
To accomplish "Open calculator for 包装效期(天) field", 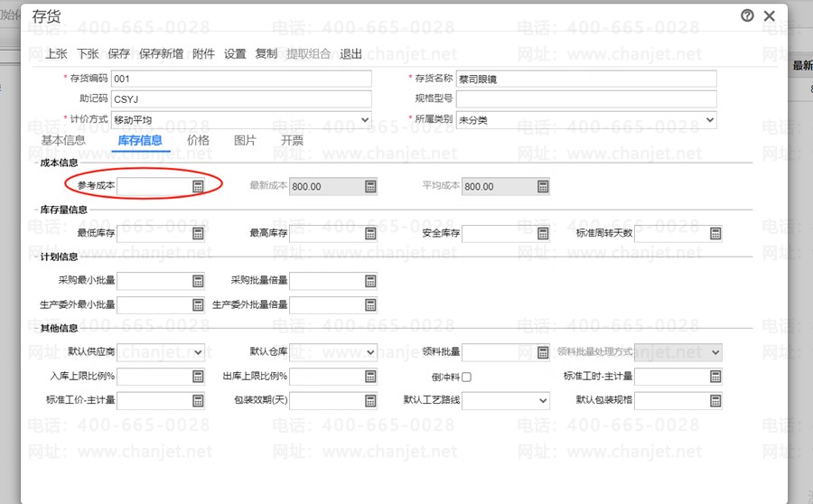I will click(370, 400).
